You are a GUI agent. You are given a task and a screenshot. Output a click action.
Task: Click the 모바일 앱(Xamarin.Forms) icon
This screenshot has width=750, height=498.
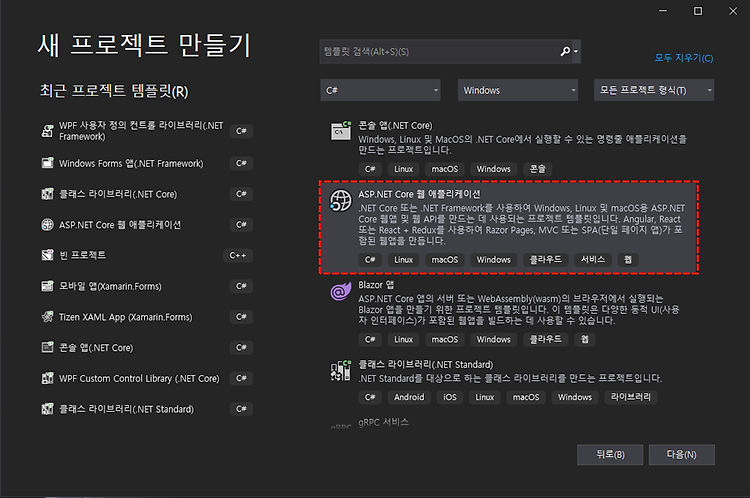pos(47,286)
